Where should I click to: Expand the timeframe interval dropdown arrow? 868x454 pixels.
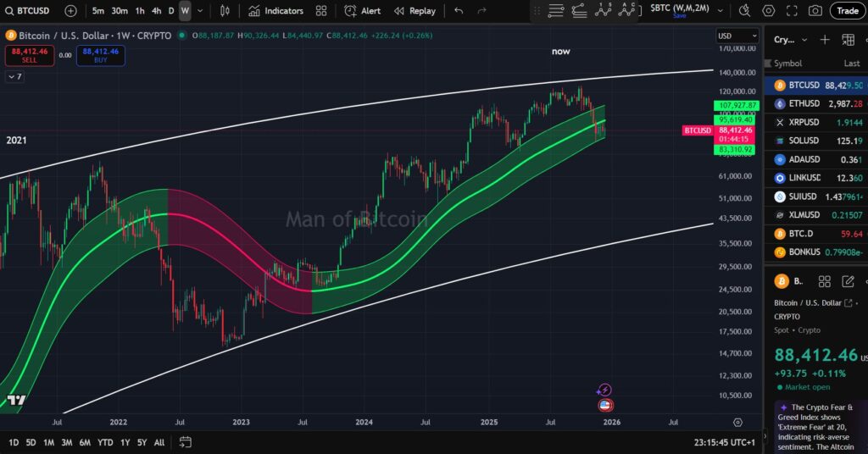click(x=200, y=10)
